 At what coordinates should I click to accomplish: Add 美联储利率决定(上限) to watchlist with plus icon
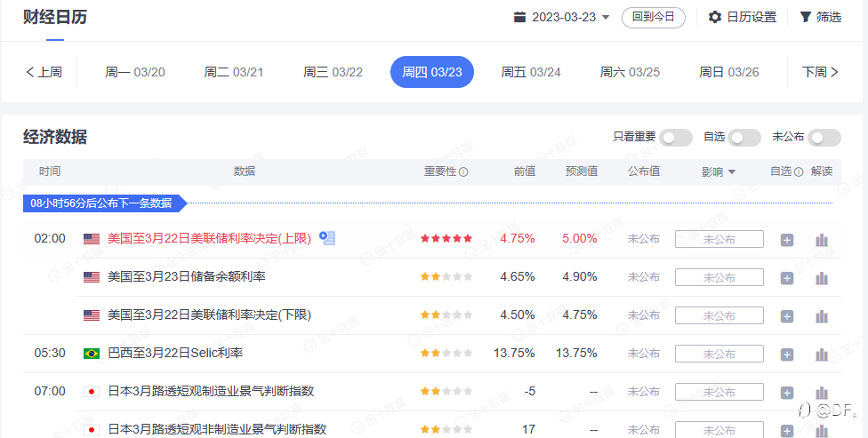pos(787,240)
